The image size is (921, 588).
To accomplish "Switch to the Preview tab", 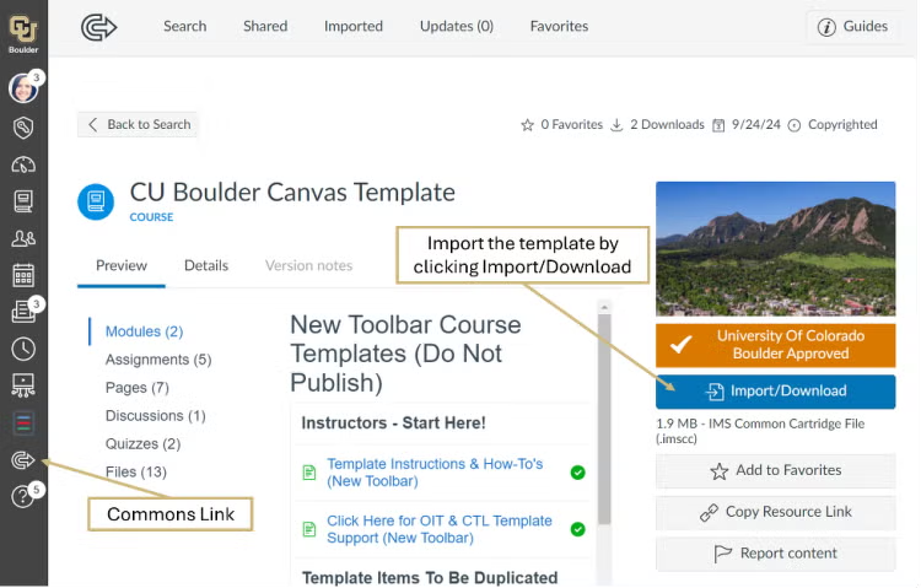I will tap(122, 266).
